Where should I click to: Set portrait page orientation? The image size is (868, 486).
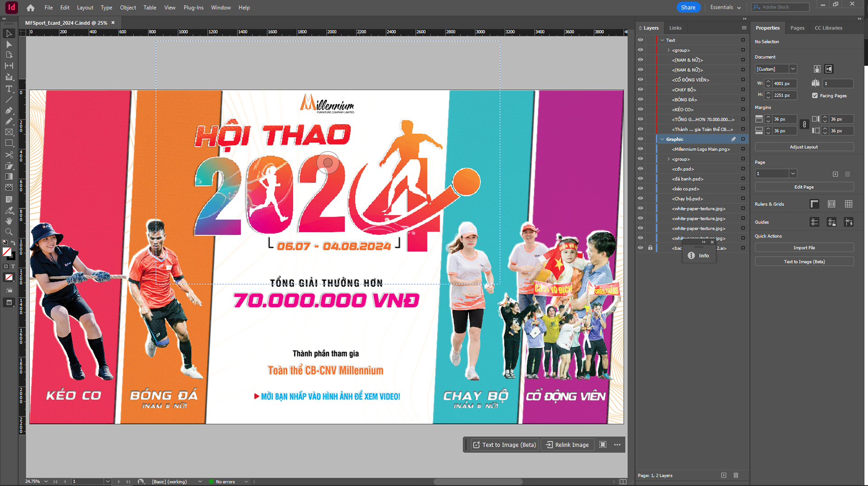point(817,69)
